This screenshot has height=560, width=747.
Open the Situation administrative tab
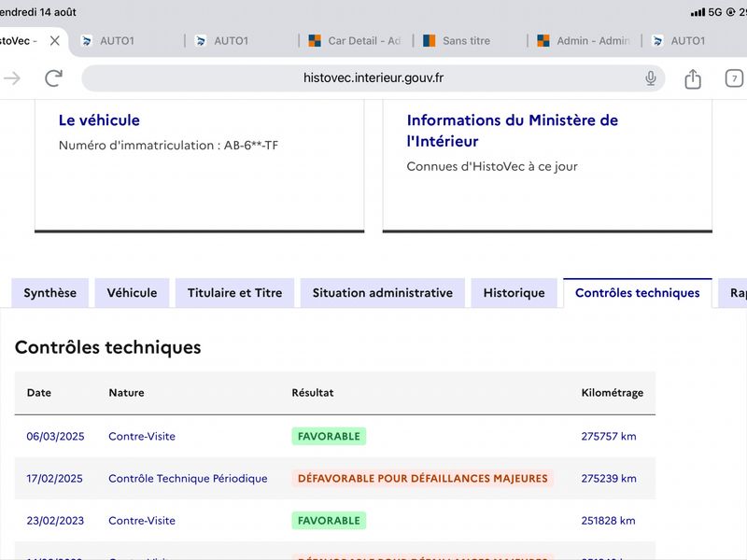[x=383, y=293]
